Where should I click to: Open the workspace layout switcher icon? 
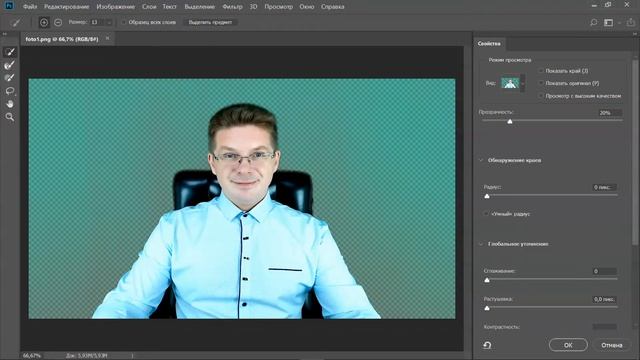pyautogui.click(x=609, y=22)
